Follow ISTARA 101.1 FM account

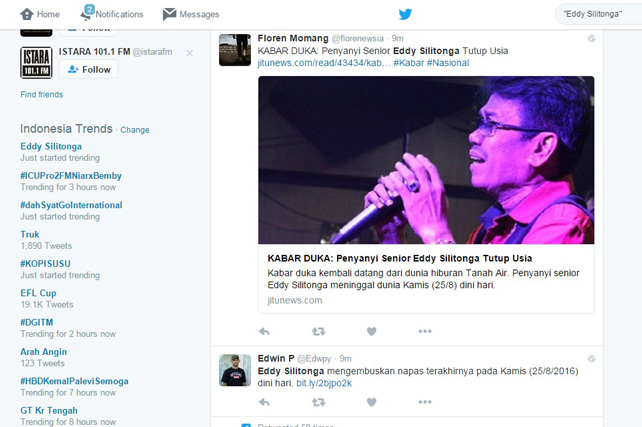coord(89,69)
